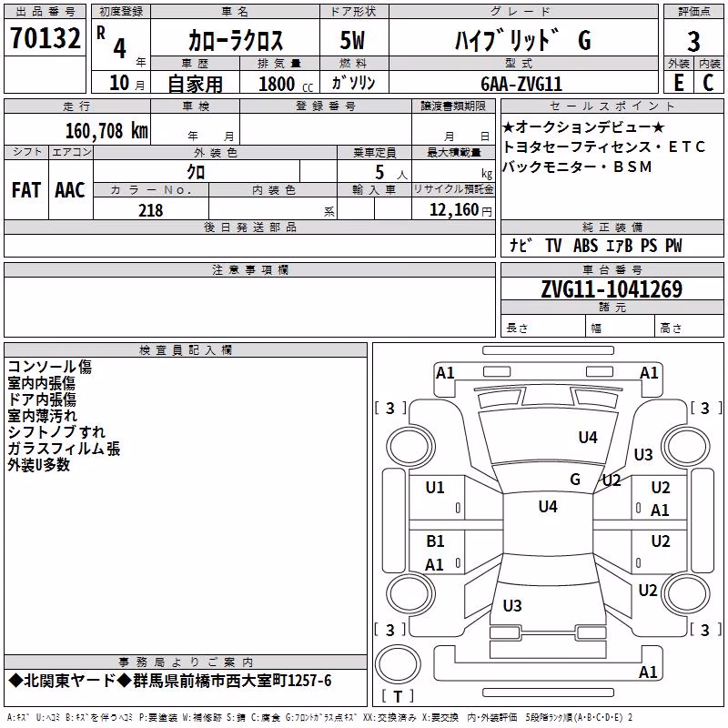Screen dimensions: 728x728
Task: Click inspector note ガラスフィルム張
Action: click(x=64, y=448)
